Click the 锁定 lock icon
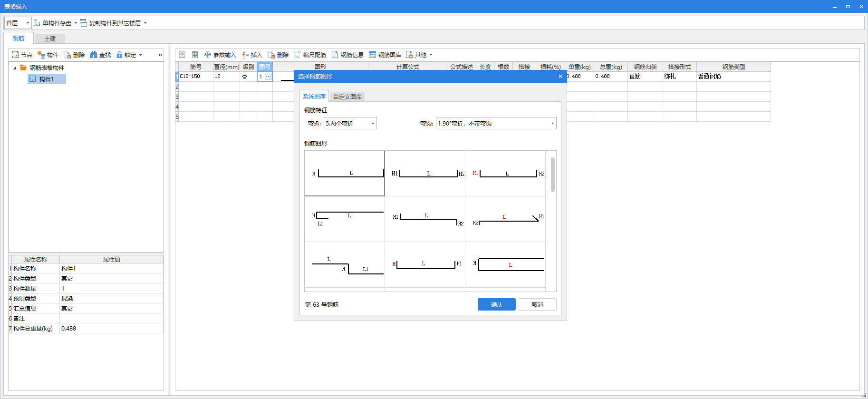868x399 pixels. 120,55
